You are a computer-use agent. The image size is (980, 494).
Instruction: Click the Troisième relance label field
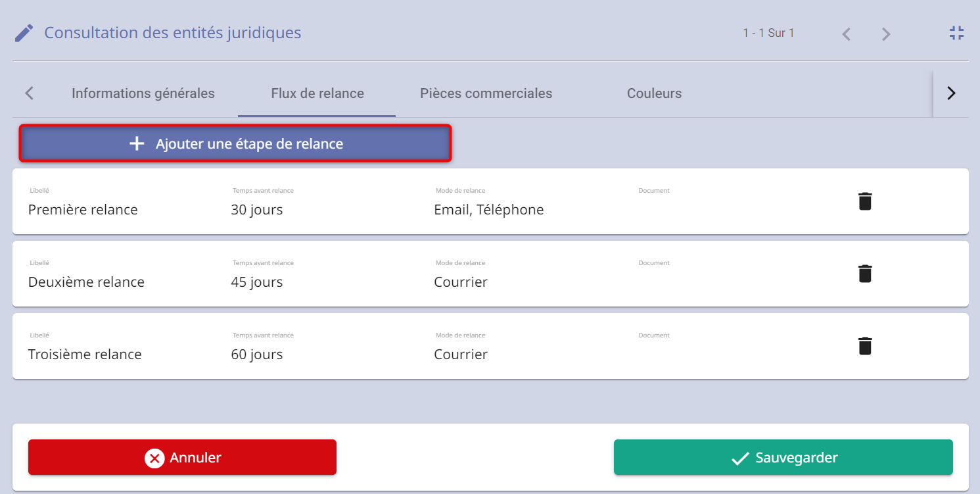[85, 355]
